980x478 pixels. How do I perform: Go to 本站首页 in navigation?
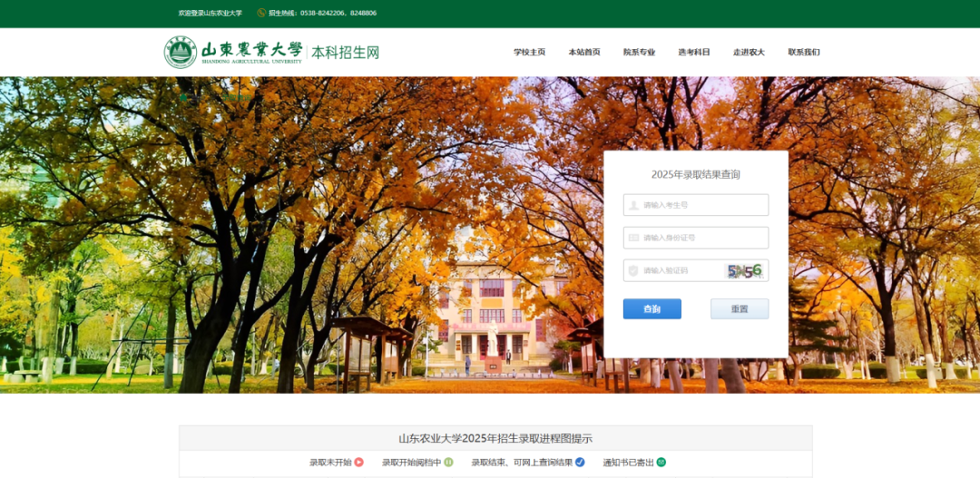click(x=584, y=53)
